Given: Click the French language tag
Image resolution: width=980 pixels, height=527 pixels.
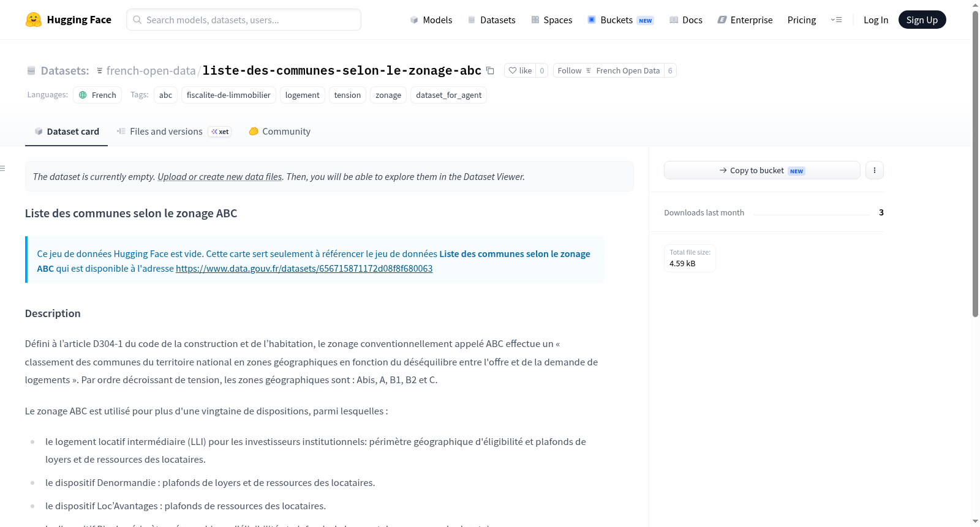Looking at the screenshot, I should (x=98, y=95).
